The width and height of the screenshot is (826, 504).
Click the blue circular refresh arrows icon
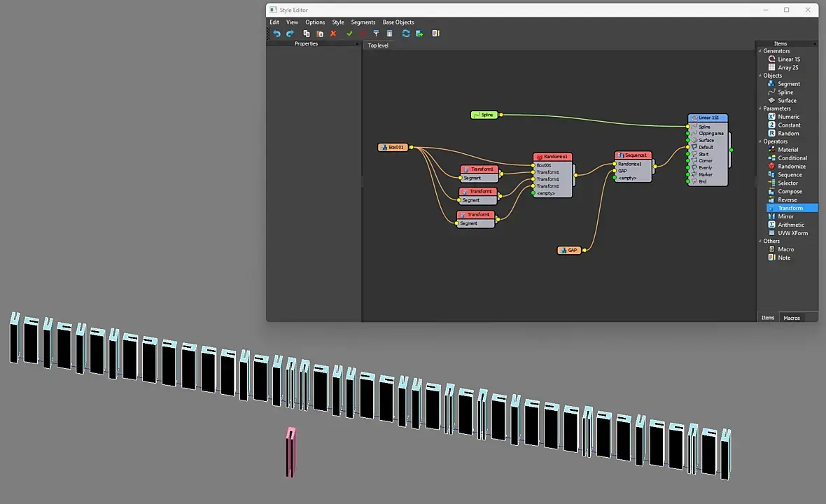405,33
